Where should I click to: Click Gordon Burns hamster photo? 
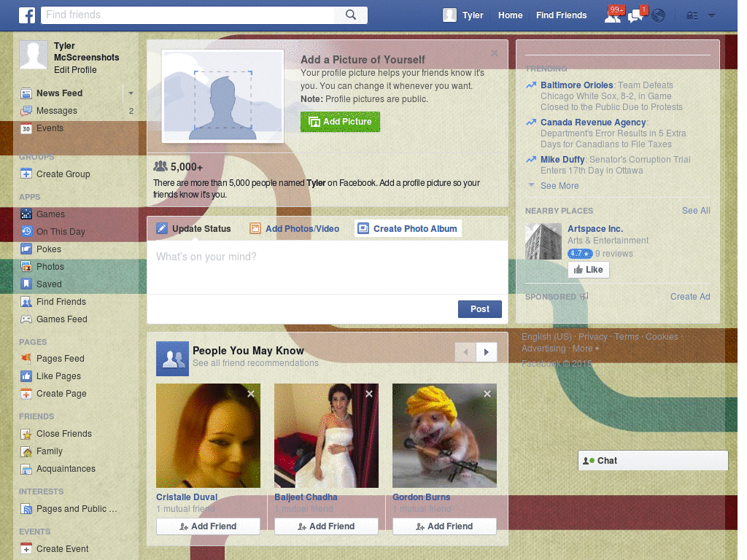(x=444, y=436)
